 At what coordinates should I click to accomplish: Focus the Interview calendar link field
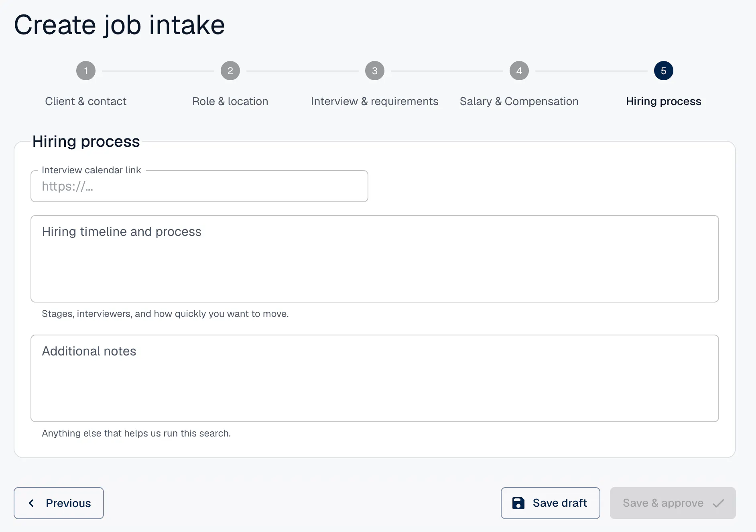[199, 187]
